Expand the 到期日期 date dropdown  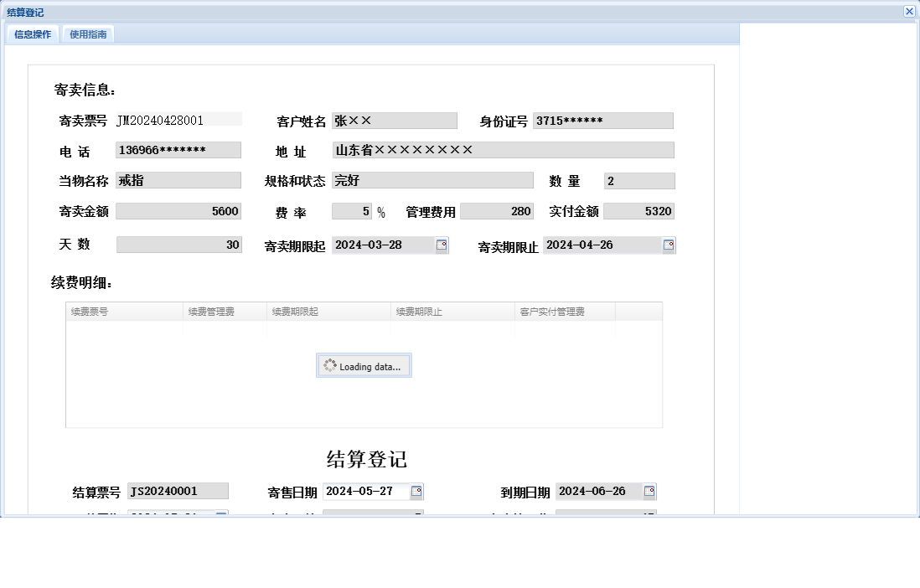point(649,492)
